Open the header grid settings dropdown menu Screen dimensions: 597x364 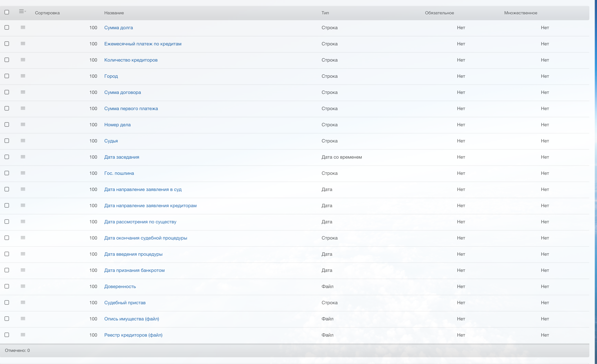click(22, 11)
